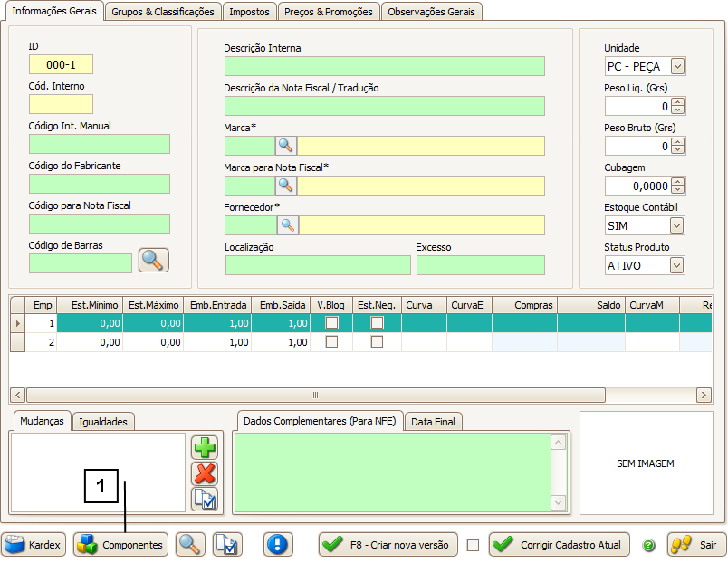This screenshot has height=563, width=728.
Task: Click the blue exclamation info icon
Action: point(278,544)
